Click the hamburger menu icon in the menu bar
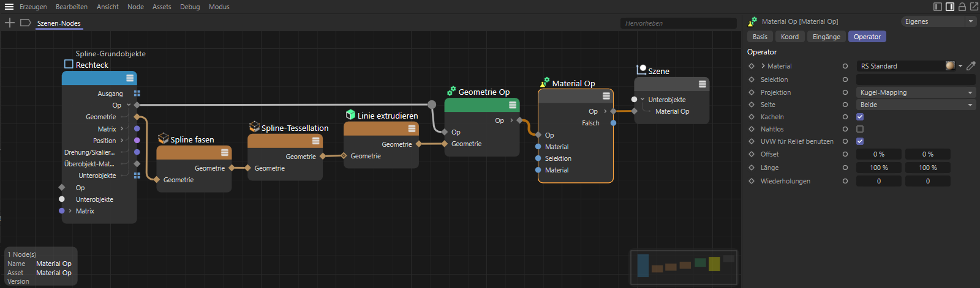The image size is (980, 288). 9,7
